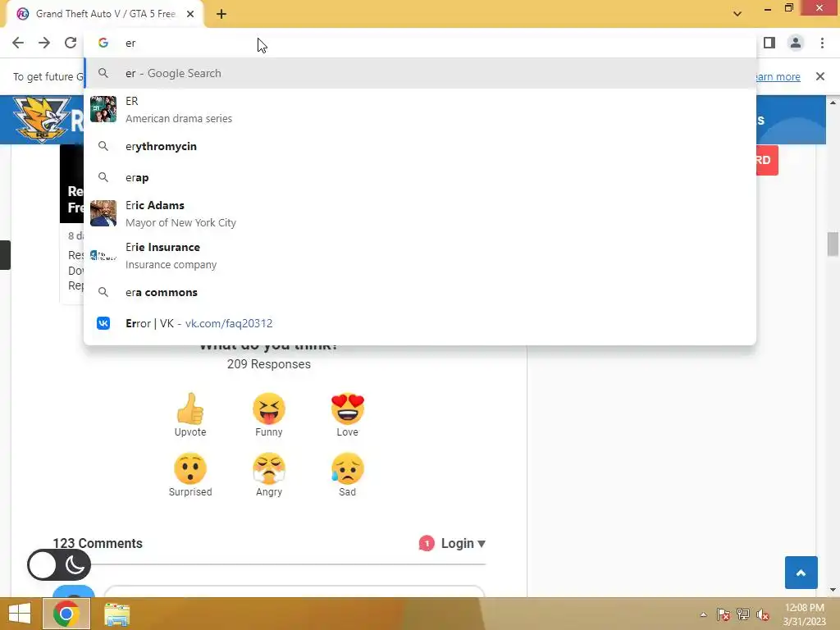
Task: Select 'er - Google Search' suggestion
Action: tap(420, 73)
